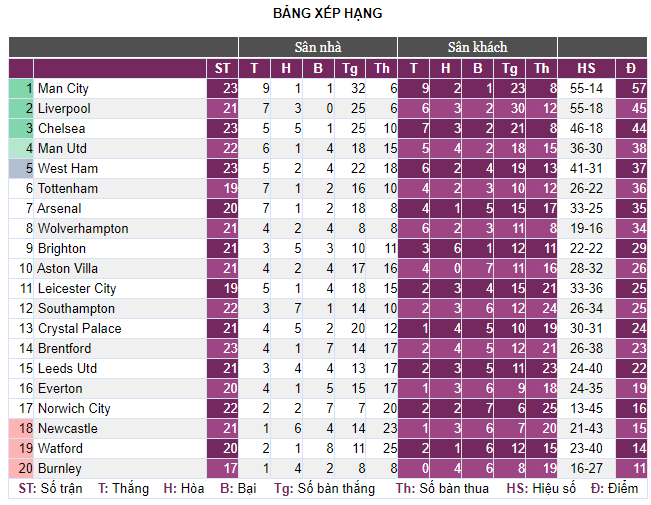Click the Đ points column header
This screenshot has height=505, width=651.
pos(631,69)
